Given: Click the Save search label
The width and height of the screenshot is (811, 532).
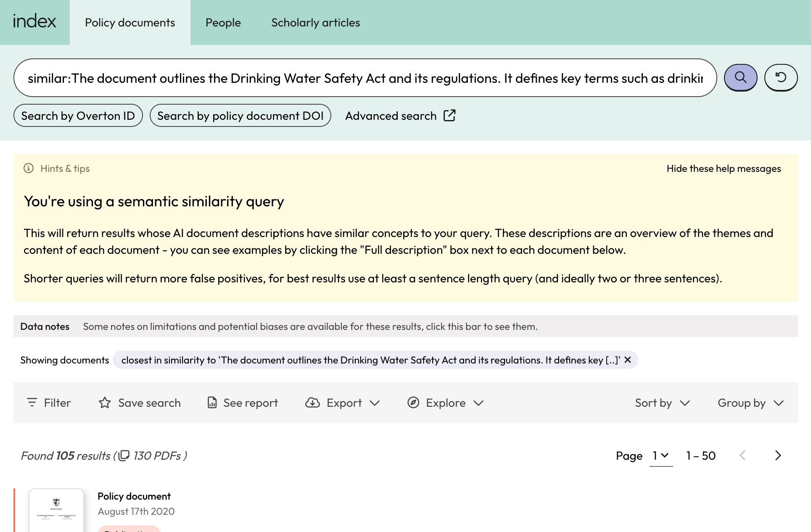Looking at the screenshot, I should 149,403.
